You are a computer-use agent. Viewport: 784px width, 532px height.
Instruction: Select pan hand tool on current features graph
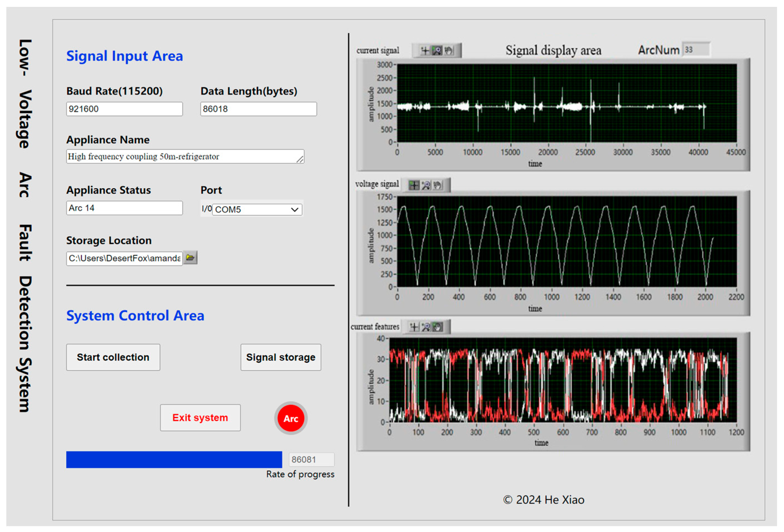(x=438, y=327)
